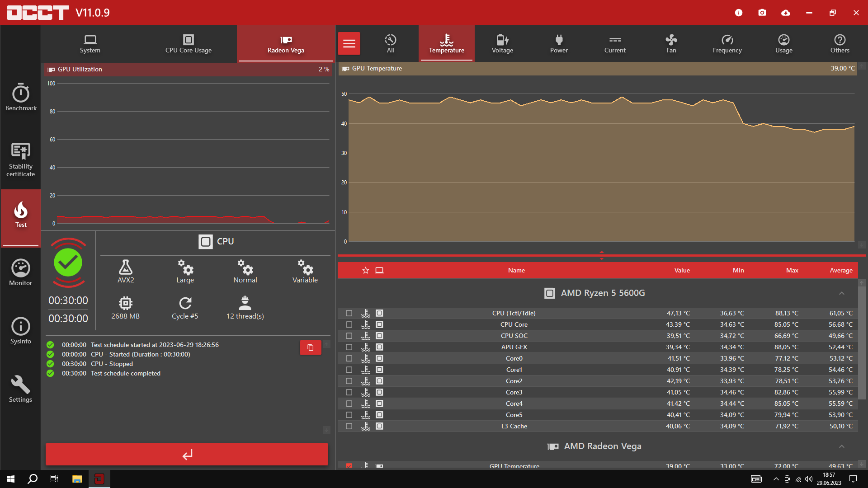Open the Monitor page
868x488 pixels.
[x=21, y=272]
